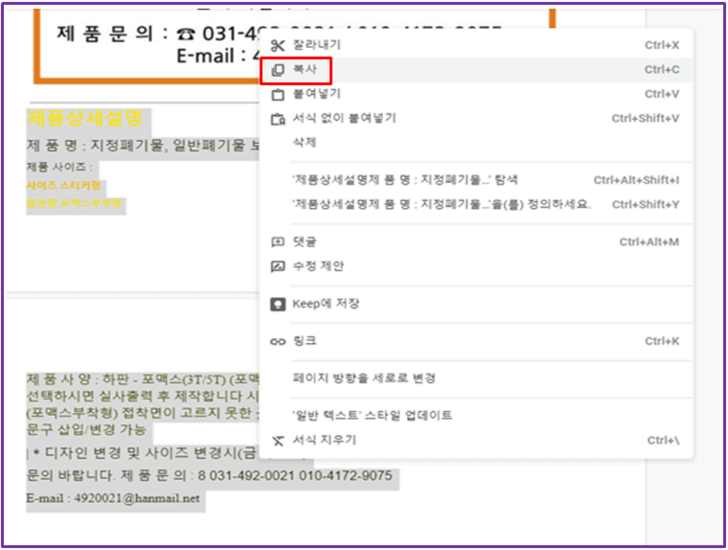Click the phone number 031-492-0021 in body text

click(250, 476)
